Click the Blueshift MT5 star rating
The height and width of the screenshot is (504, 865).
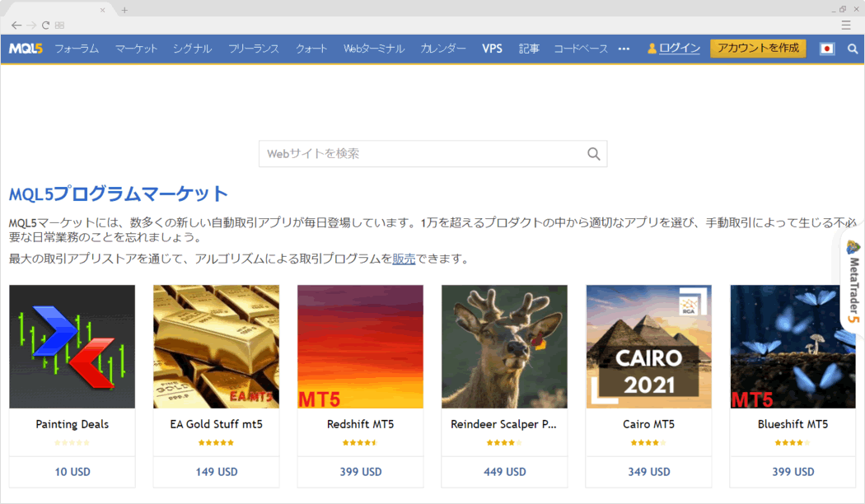coord(793,443)
